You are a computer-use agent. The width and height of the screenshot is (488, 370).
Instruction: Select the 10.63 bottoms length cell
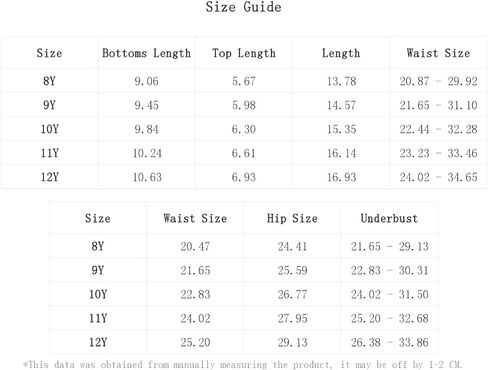147,177
